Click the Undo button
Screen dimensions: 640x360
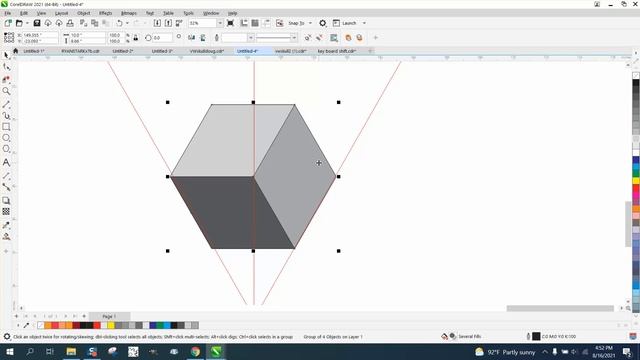pyautogui.click(x=120, y=23)
